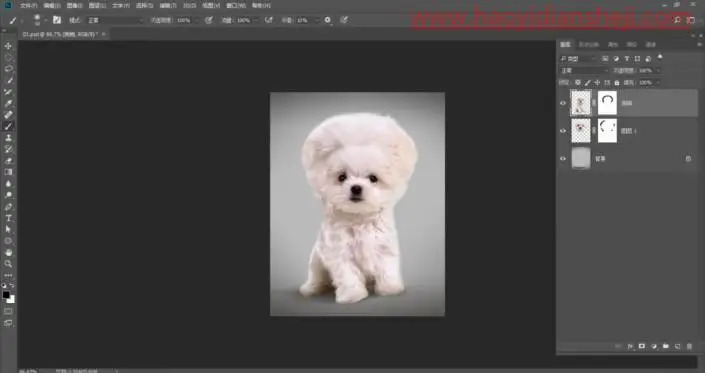Image resolution: width=705 pixels, height=373 pixels.
Task: Hide the 背景 layer with eye icon
Action: click(x=563, y=159)
